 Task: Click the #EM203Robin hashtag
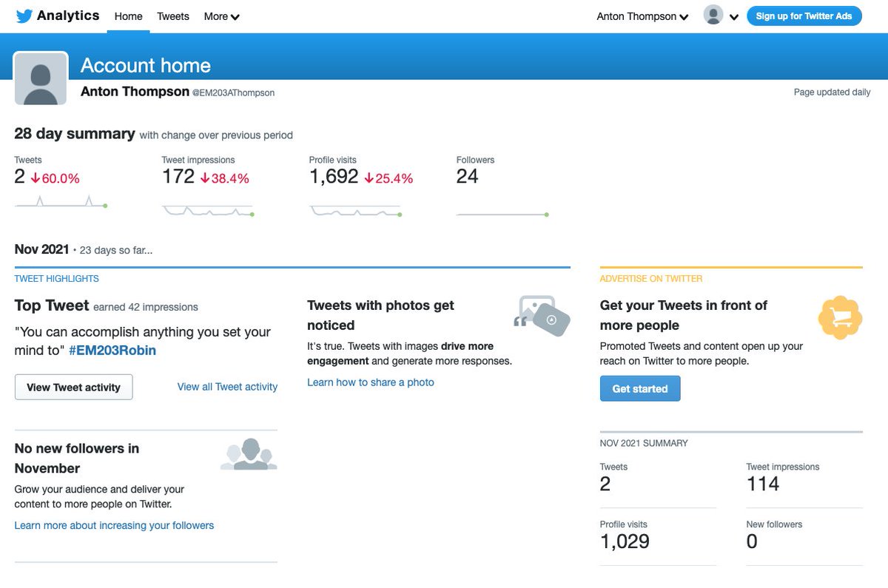pos(112,351)
